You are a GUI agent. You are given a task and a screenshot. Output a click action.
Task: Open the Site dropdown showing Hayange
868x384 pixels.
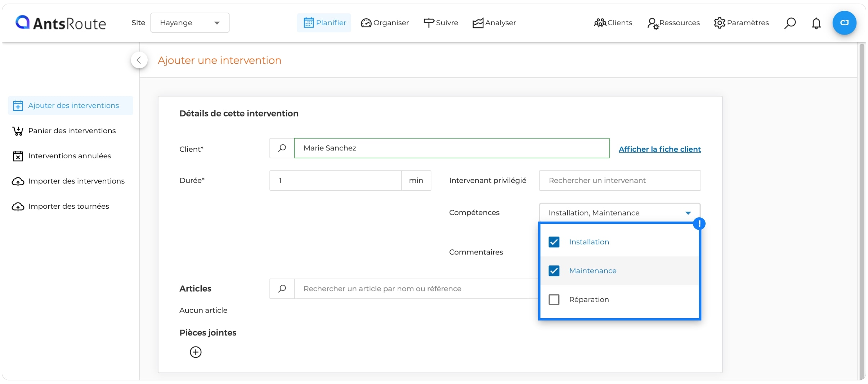[190, 23]
